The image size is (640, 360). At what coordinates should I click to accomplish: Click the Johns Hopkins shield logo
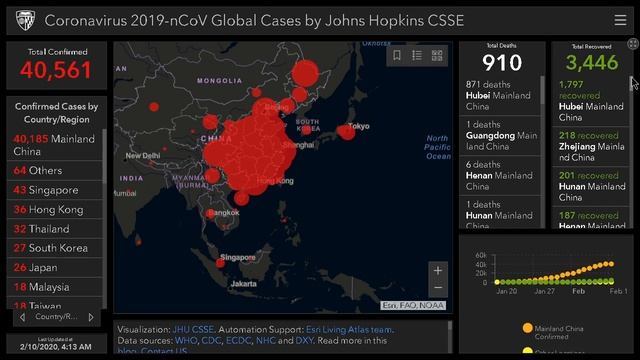pos(25,20)
